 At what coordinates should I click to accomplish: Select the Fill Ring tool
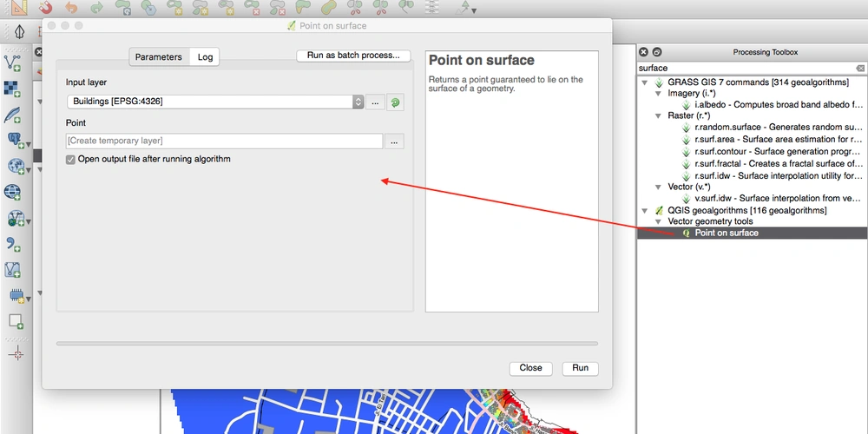click(226, 7)
